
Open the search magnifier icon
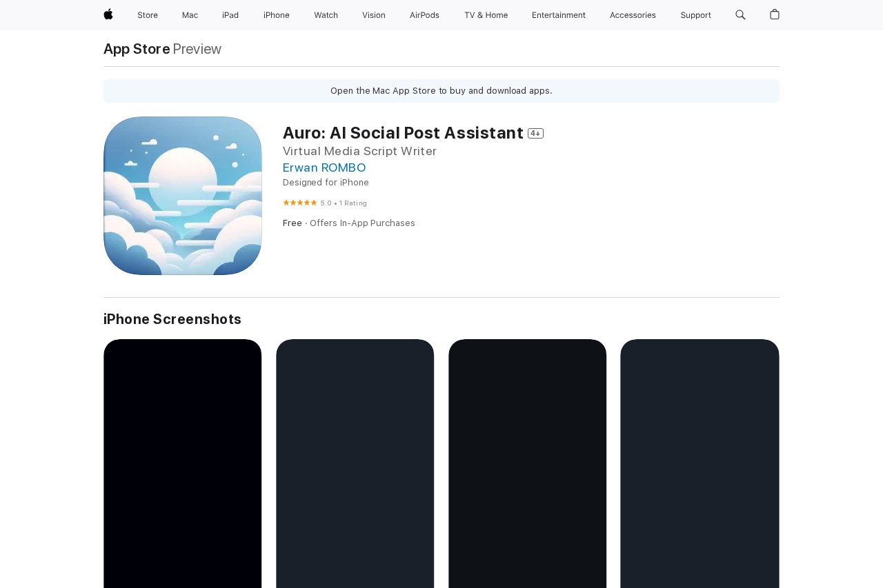[740, 14]
